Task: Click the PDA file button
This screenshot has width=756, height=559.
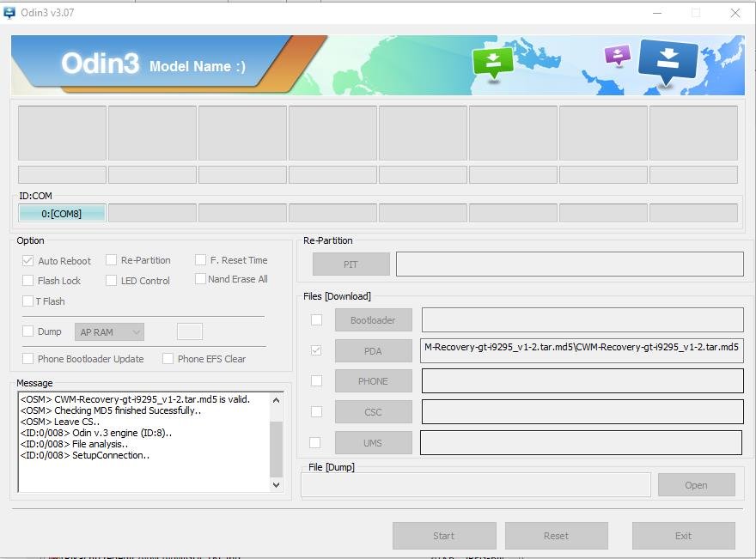Action: (373, 351)
